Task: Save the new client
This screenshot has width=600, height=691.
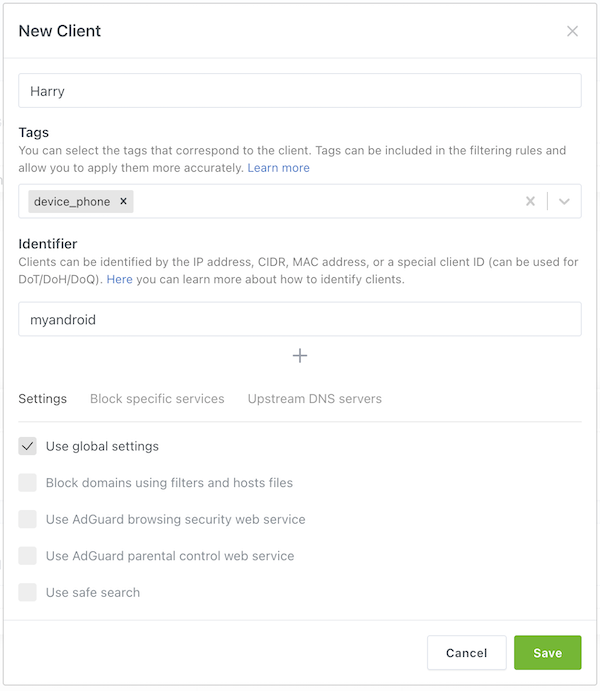Action: [547, 653]
